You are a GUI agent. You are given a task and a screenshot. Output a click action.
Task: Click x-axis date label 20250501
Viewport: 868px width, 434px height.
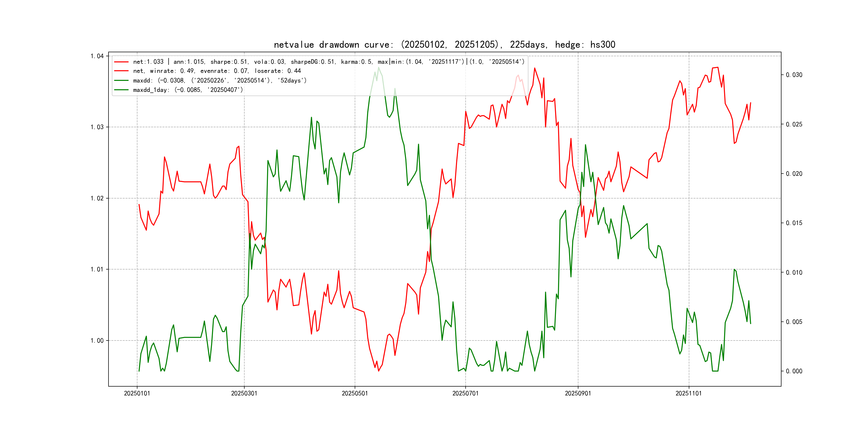[354, 393]
